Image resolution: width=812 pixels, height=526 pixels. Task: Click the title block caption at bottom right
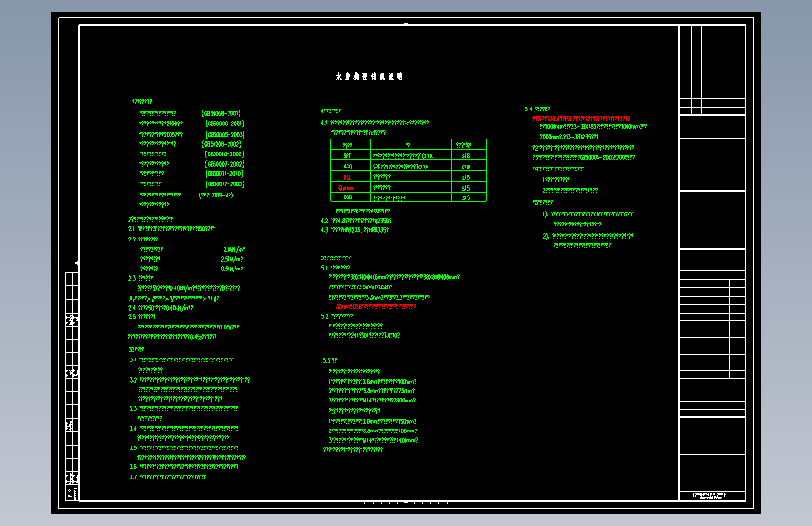[x=710, y=495]
